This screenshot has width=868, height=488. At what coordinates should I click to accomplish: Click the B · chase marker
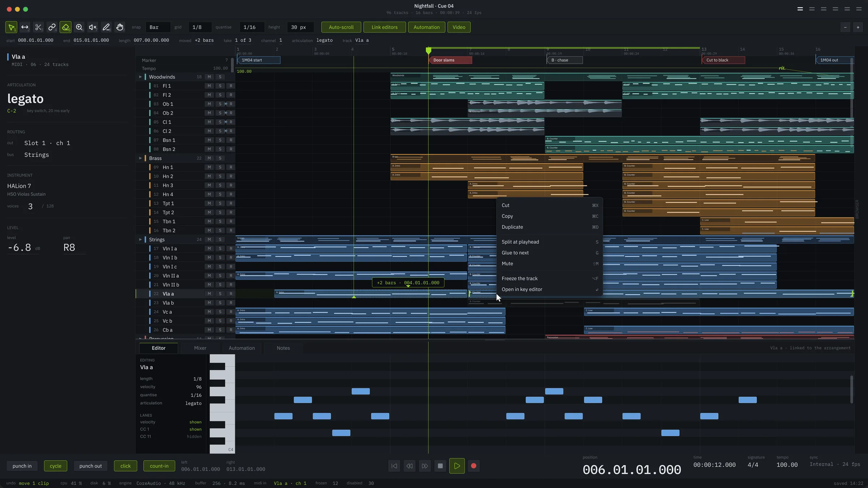tap(565, 60)
